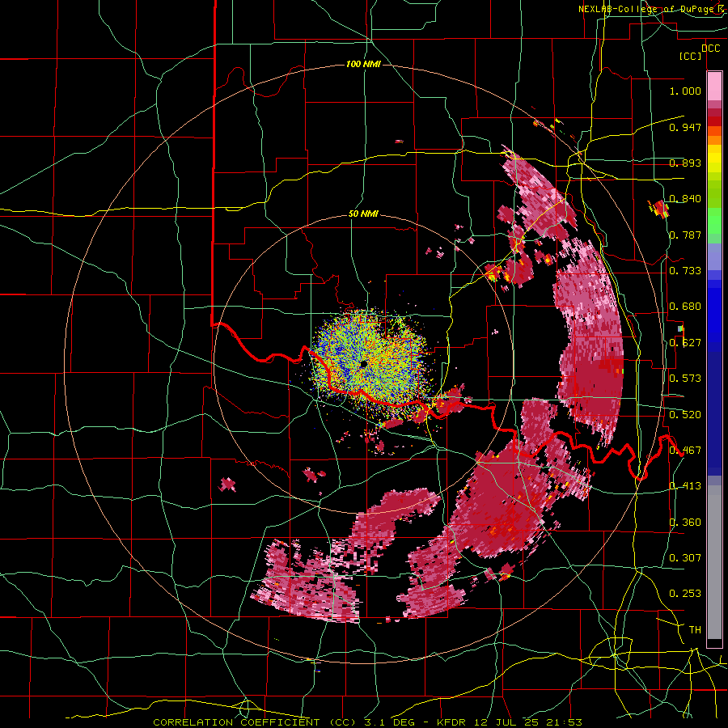This screenshot has height=728, width=728.
Task: Click the [CC] units label
Action: pyautogui.click(x=691, y=56)
